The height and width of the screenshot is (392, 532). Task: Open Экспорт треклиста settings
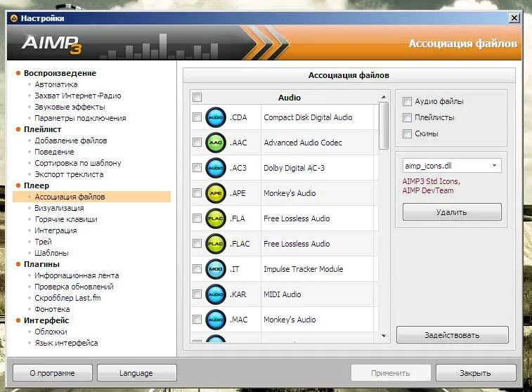pyautogui.click(x=69, y=174)
